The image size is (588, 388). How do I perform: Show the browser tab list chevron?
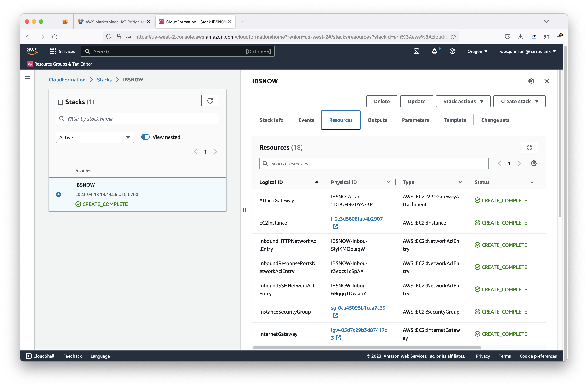click(546, 22)
